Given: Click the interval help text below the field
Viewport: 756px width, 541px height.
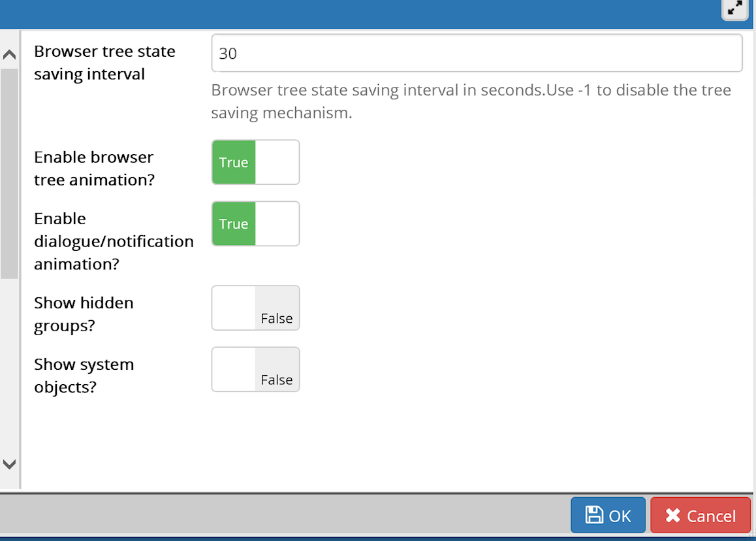Looking at the screenshot, I should pyautogui.click(x=470, y=101).
